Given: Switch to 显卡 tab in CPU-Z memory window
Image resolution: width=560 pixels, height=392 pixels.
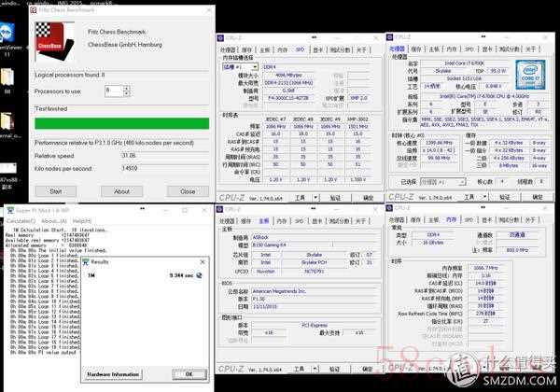Looking at the screenshot, I should tap(487, 219).
